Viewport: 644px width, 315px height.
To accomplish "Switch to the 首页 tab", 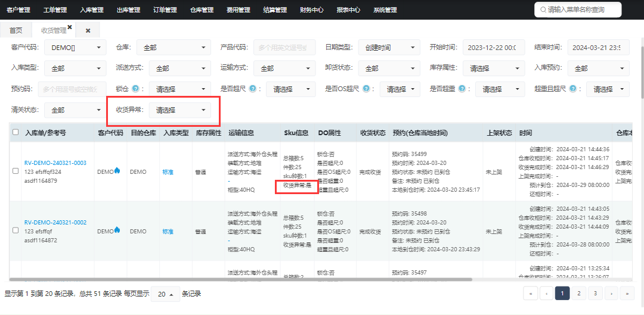I will 16,30.
